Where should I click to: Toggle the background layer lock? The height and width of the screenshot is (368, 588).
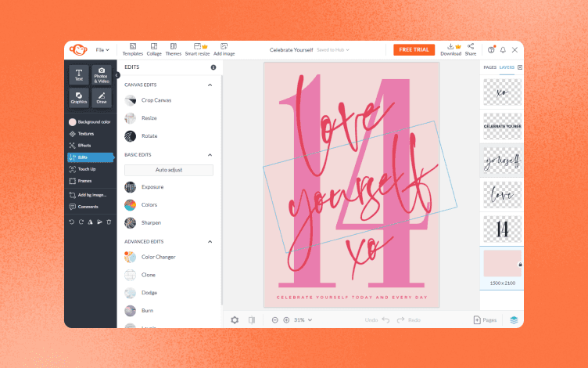520,265
